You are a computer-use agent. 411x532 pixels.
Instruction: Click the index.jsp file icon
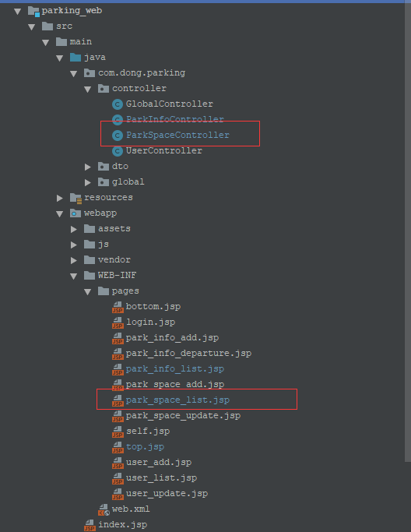pos(90,525)
